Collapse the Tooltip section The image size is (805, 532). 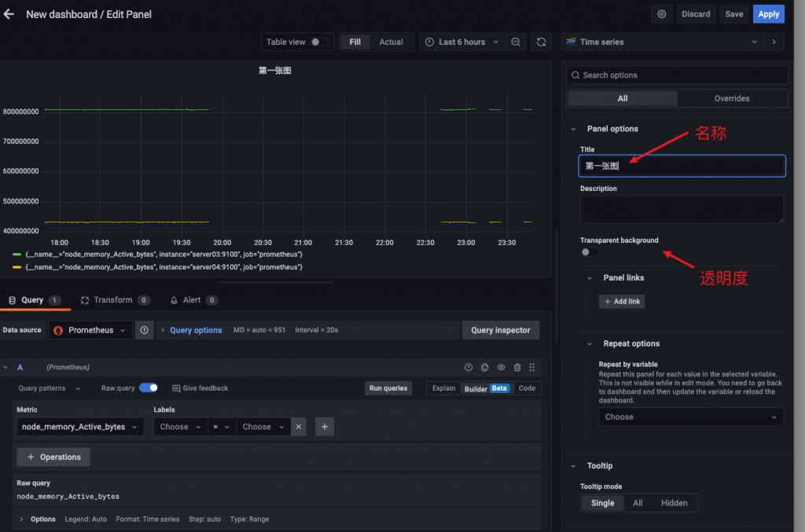(573, 466)
